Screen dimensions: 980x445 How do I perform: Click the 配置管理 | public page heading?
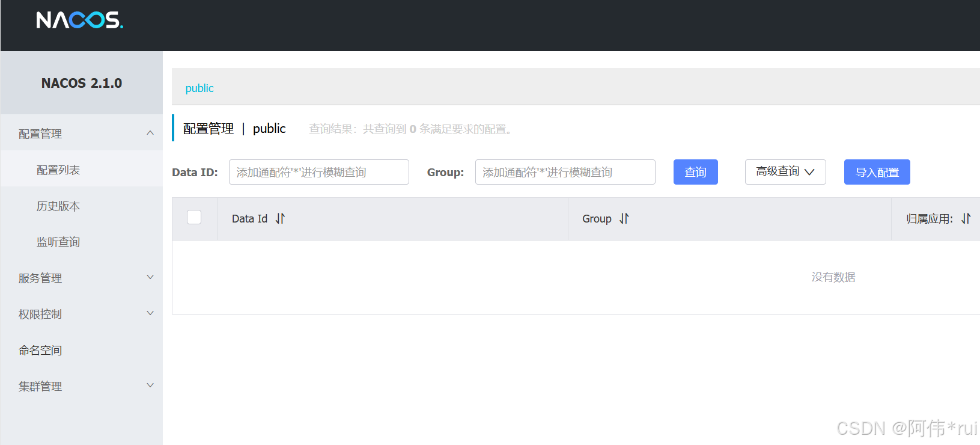(x=234, y=129)
